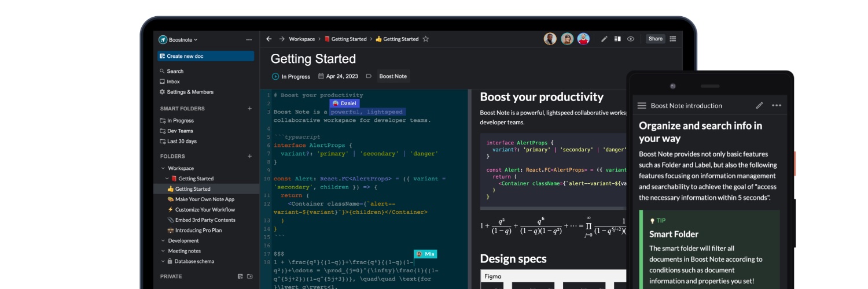Click the first collaborator avatar in the top bar
This screenshot has height=289, width=868.
[x=550, y=39]
